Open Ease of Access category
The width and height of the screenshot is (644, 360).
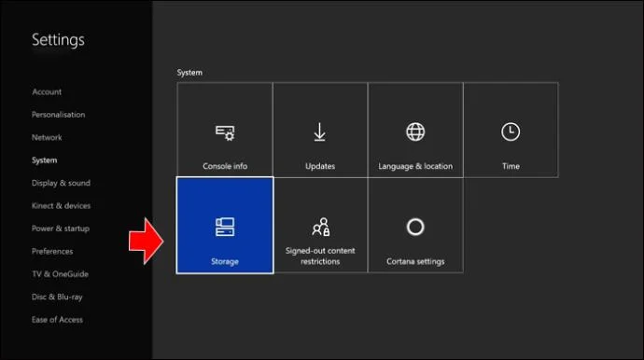point(57,320)
